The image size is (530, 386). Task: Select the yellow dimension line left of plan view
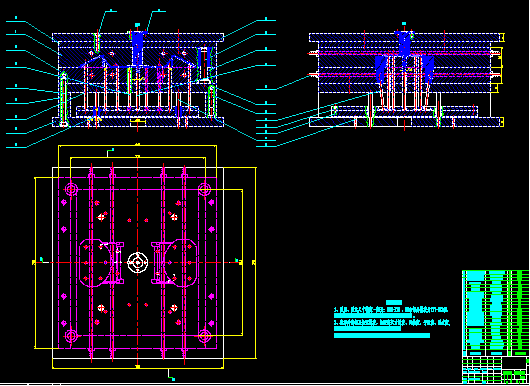click(35, 263)
